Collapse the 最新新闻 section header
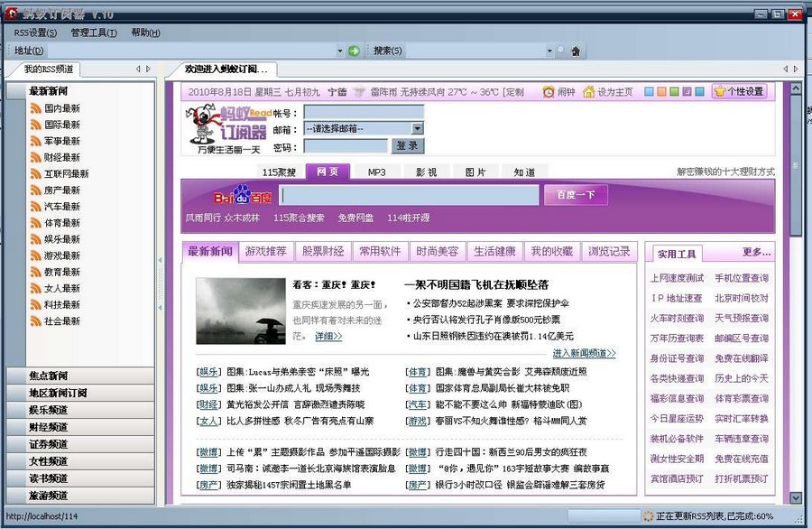Image resolution: width=812 pixels, height=529 pixels. tap(81, 90)
